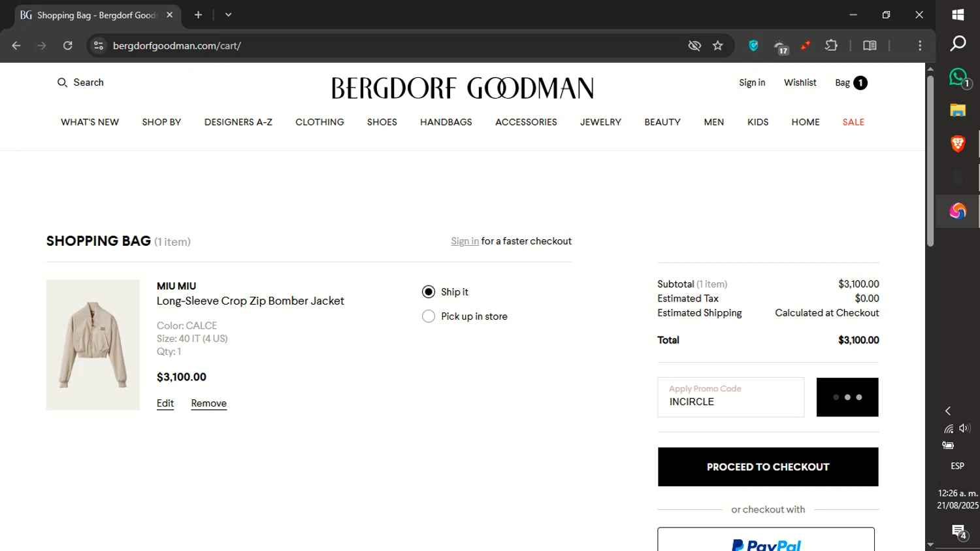Click the promo code apply button with loading dots
The image size is (980, 551).
(847, 397)
